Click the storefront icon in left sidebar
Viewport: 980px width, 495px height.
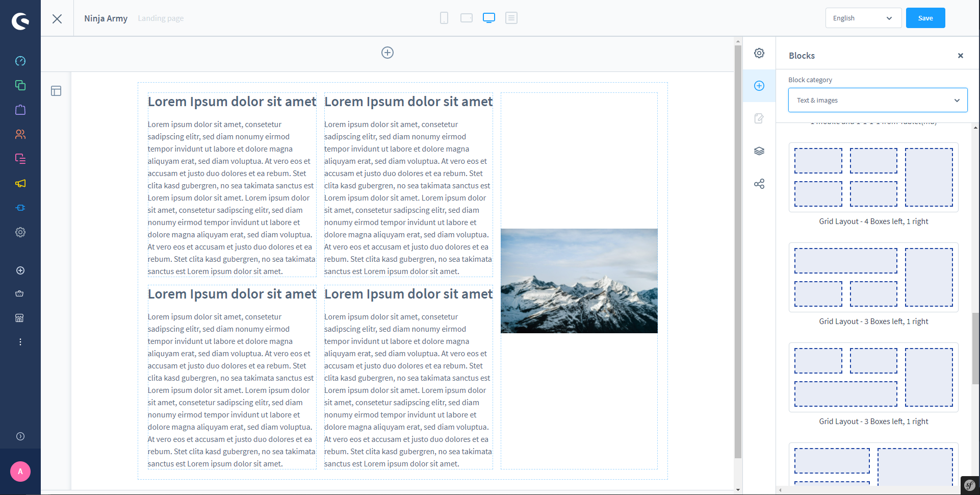click(x=20, y=318)
